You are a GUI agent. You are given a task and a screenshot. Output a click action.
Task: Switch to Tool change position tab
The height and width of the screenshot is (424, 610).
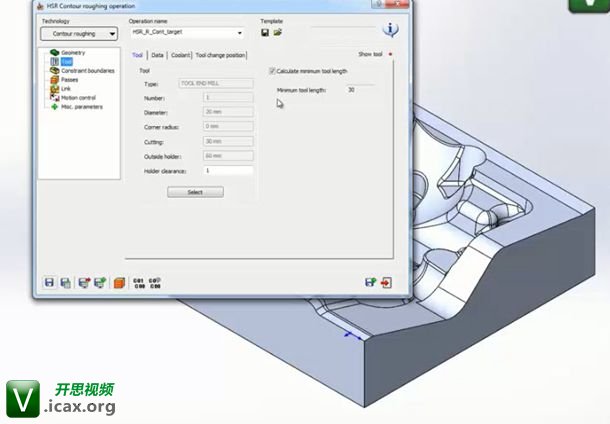tap(221, 55)
